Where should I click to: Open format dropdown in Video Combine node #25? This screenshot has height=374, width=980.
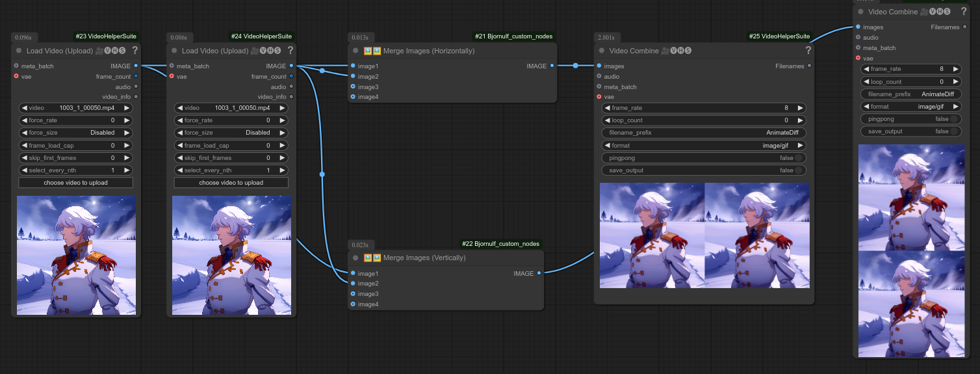(x=704, y=146)
